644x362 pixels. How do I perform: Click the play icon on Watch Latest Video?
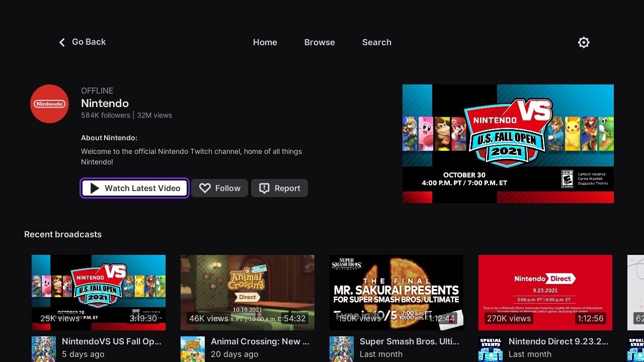tap(94, 188)
